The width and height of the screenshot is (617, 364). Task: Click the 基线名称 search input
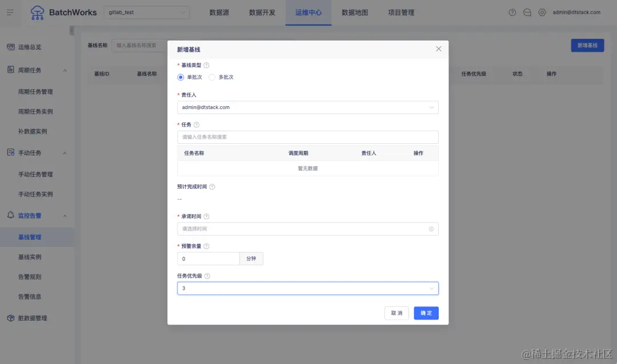tap(140, 46)
